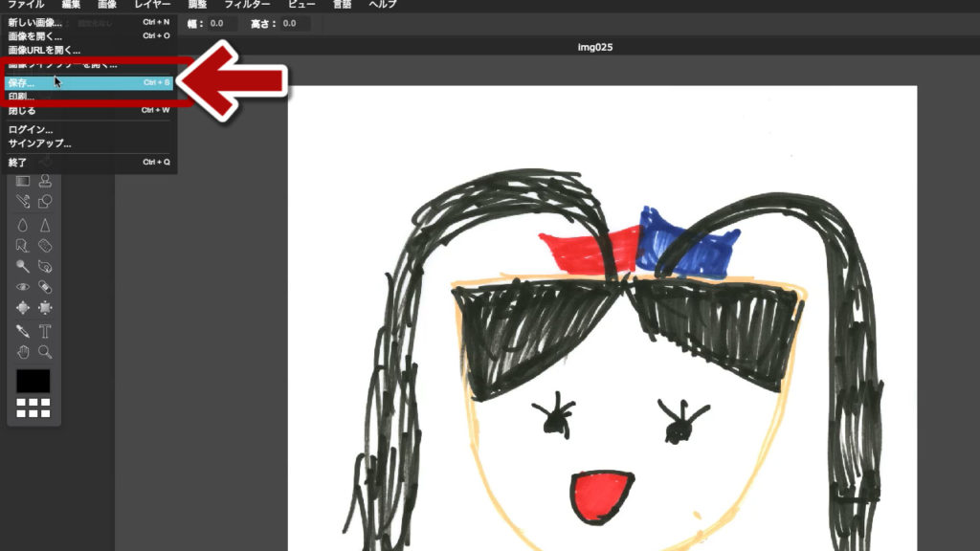Click the 高さ height input field

pos(295,24)
